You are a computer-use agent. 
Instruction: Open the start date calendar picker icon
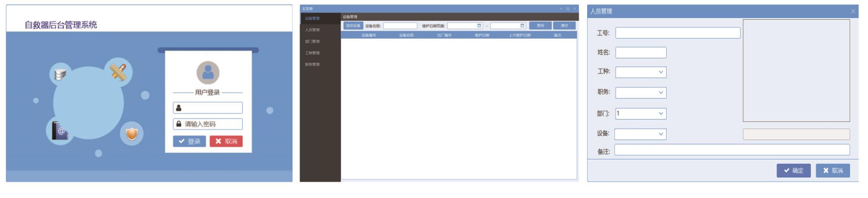pos(479,26)
